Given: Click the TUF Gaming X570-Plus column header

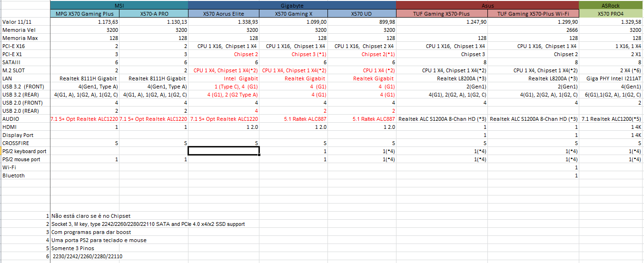Looking at the screenshot, I should (x=442, y=14).
